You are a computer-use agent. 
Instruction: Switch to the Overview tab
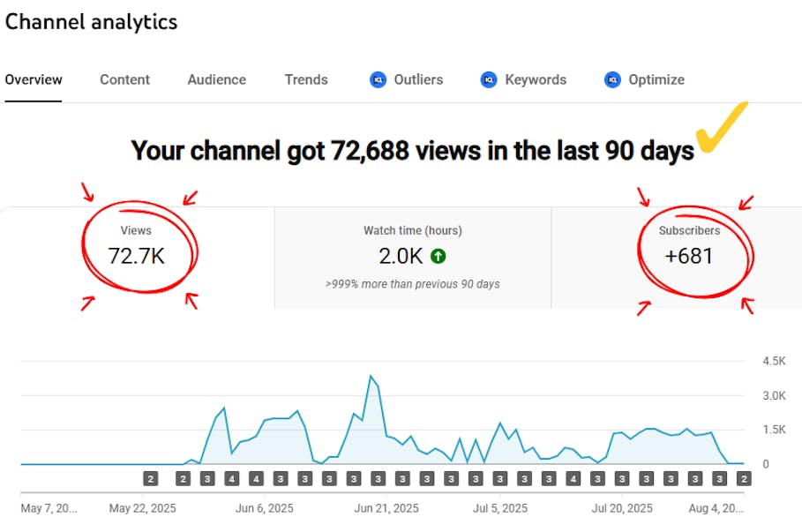tap(34, 79)
